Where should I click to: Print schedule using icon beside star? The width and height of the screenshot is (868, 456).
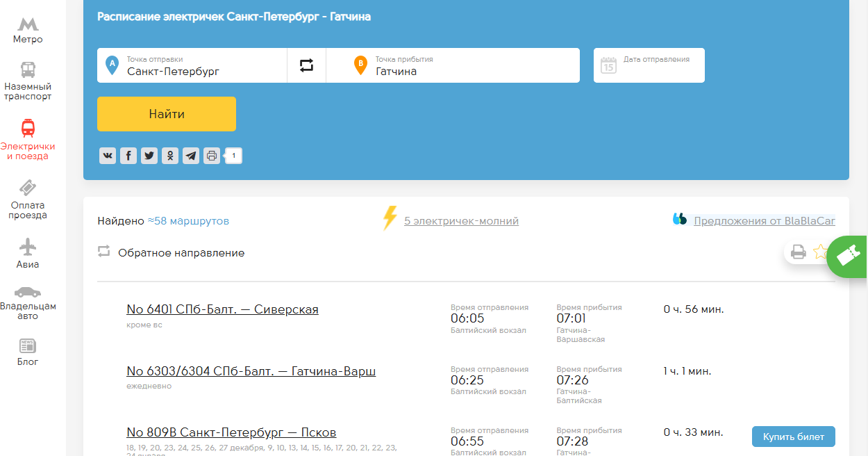[799, 252]
